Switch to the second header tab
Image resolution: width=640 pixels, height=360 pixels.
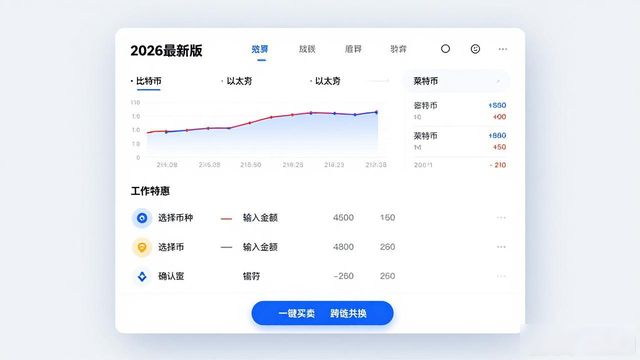click(307, 49)
